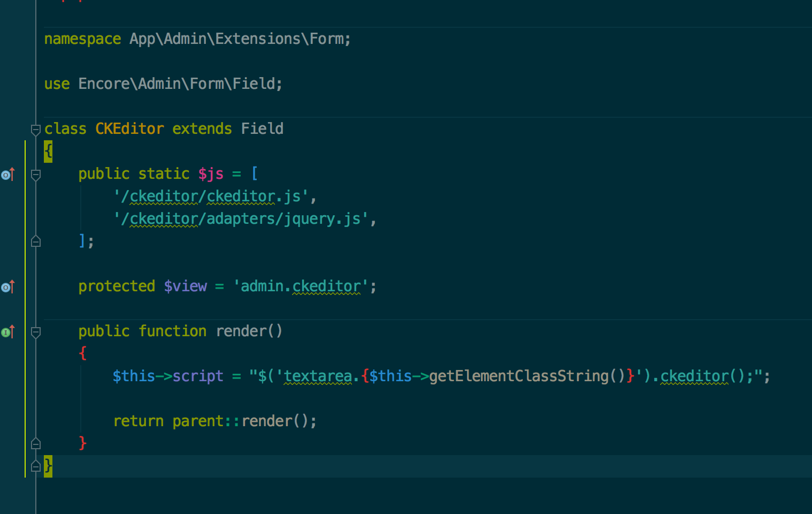Click the underlined admin.ckeditor view reference
Image resolution: width=812 pixels, height=514 pixels.
326,286
